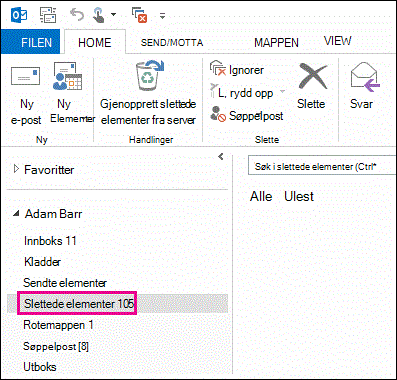Open the MAPPEN tab
This screenshot has height=380, width=397.
[x=276, y=43]
